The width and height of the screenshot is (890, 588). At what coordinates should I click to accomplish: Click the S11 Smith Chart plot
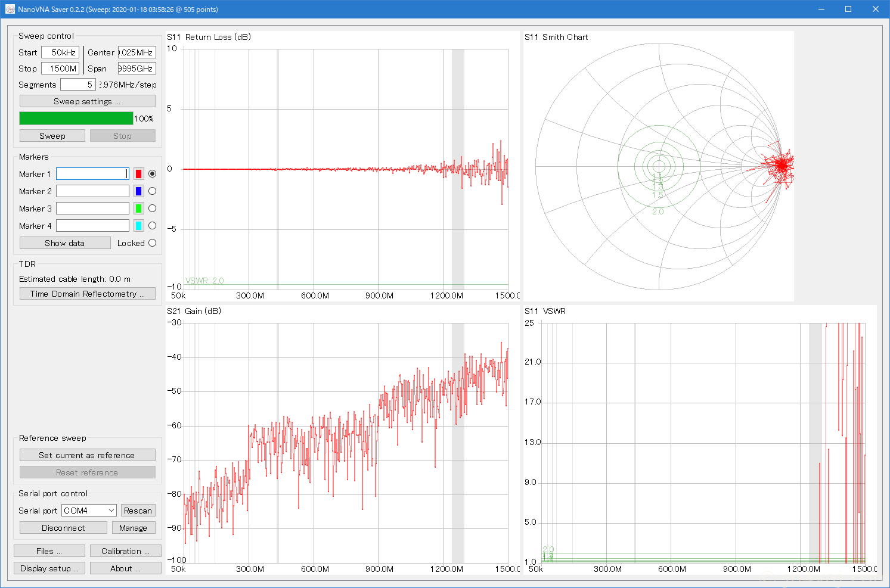coord(659,166)
